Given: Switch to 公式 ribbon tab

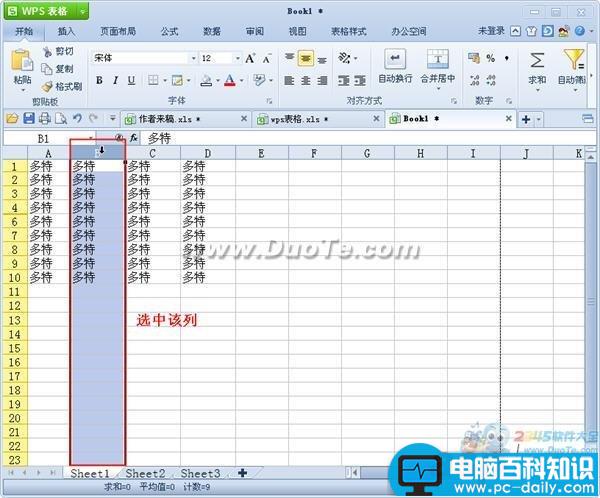Looking at the screenshot, I should point(169,31).
